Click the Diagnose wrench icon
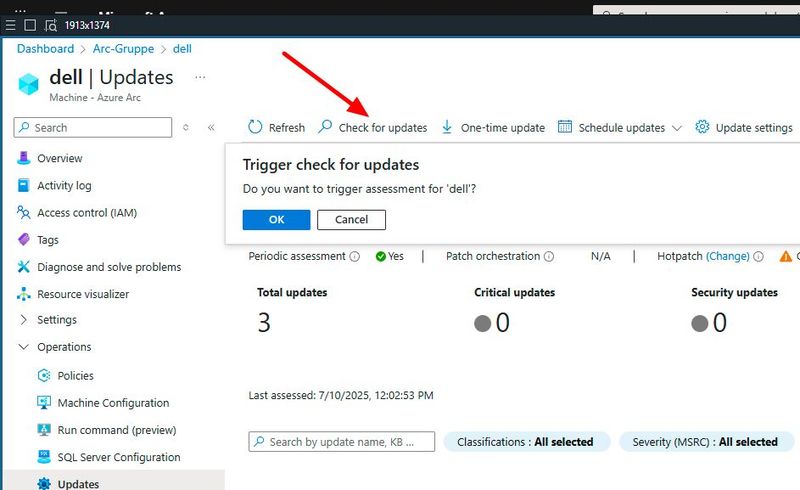 [23, 267]
